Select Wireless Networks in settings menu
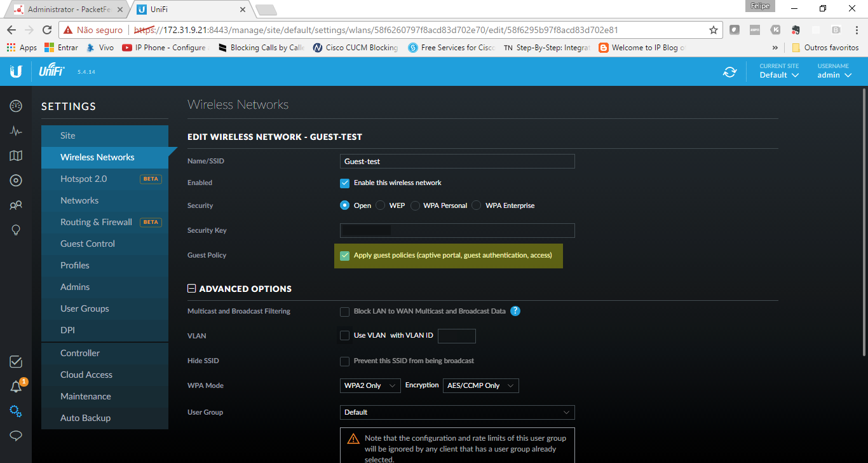This screenshot has width=868, height=463. coord(105,157)
